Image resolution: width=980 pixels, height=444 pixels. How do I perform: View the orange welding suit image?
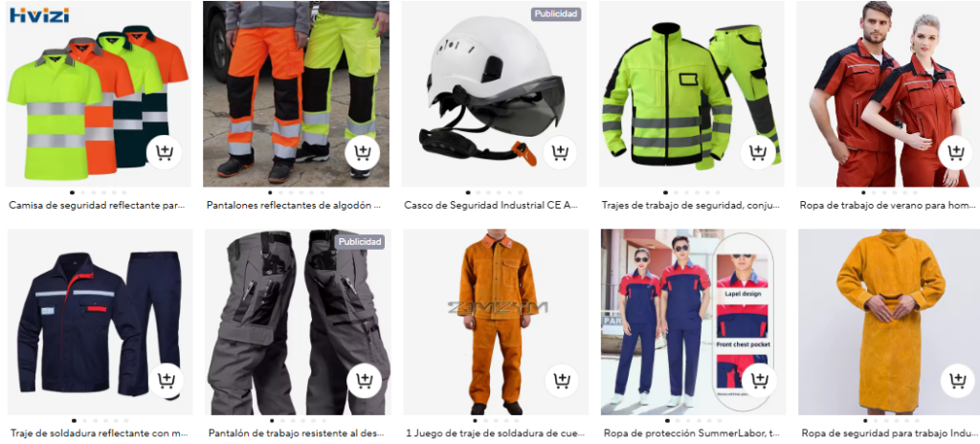point(496,322)
